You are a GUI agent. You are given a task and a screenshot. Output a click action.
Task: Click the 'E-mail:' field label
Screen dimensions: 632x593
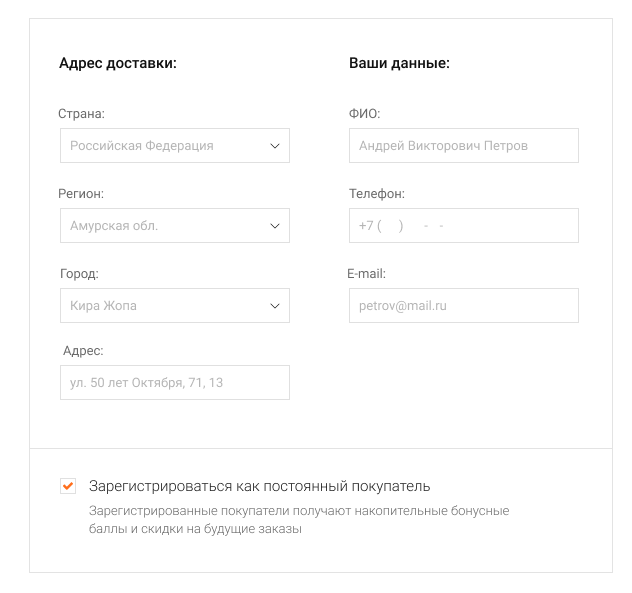(x=367, y=274)
